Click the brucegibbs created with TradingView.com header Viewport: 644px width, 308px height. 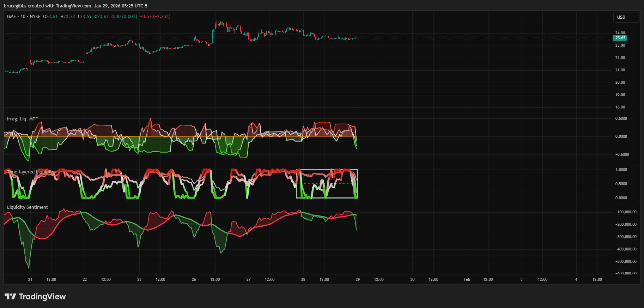pyautogui.click(x=75, y=6)
